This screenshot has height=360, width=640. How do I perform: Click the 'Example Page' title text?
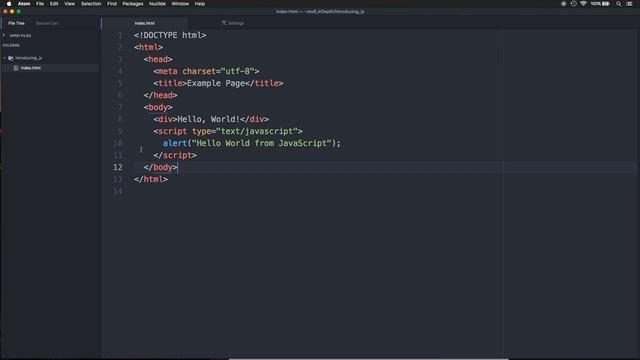point(216,83)
